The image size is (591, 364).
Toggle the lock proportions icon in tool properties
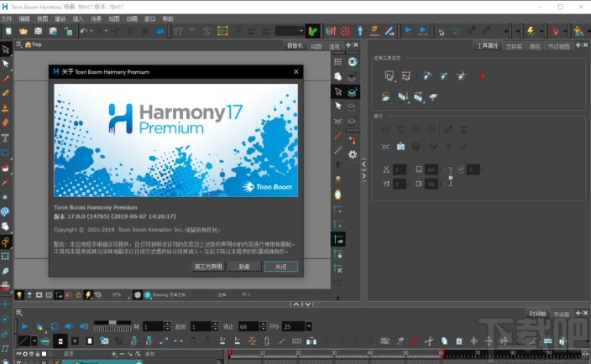click(450, 176)
